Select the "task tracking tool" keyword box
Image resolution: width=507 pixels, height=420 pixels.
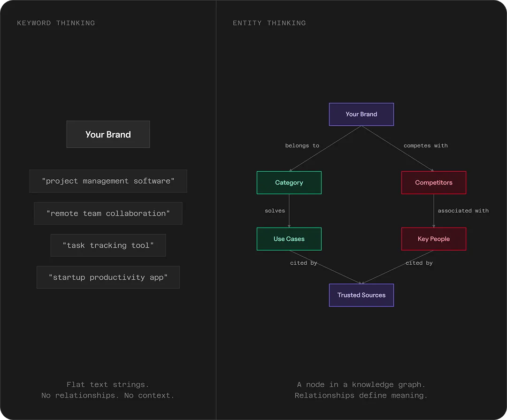coord(108,245)
